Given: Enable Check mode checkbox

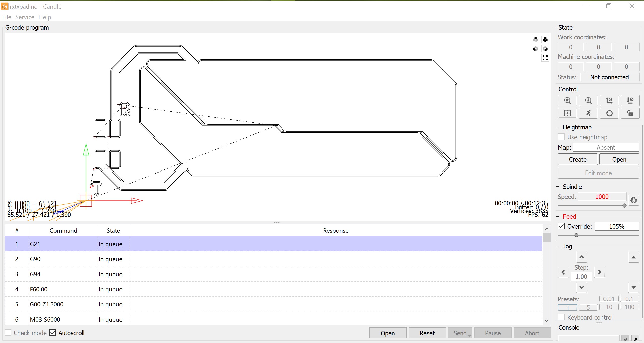Looking at the screenshot, I should point(8,333).
